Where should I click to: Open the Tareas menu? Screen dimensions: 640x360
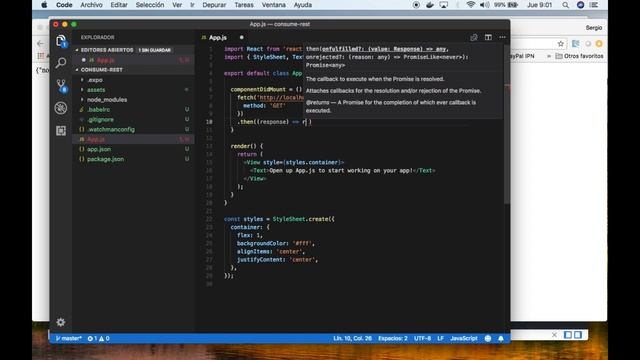(x=244, y=5)
